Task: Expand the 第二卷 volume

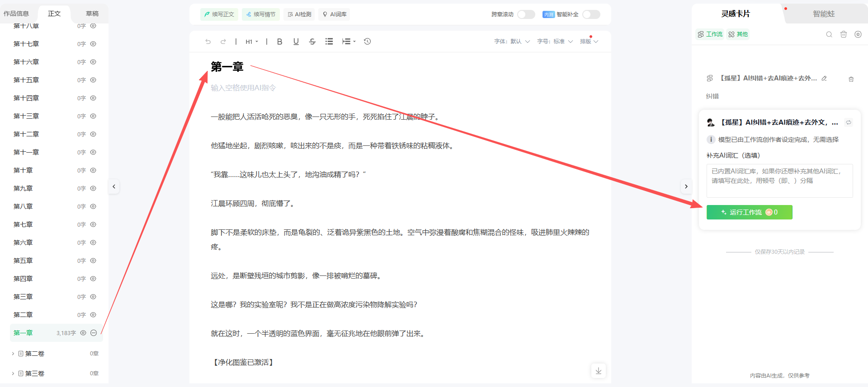Action: pyautogui.click(x=13, y=354)
